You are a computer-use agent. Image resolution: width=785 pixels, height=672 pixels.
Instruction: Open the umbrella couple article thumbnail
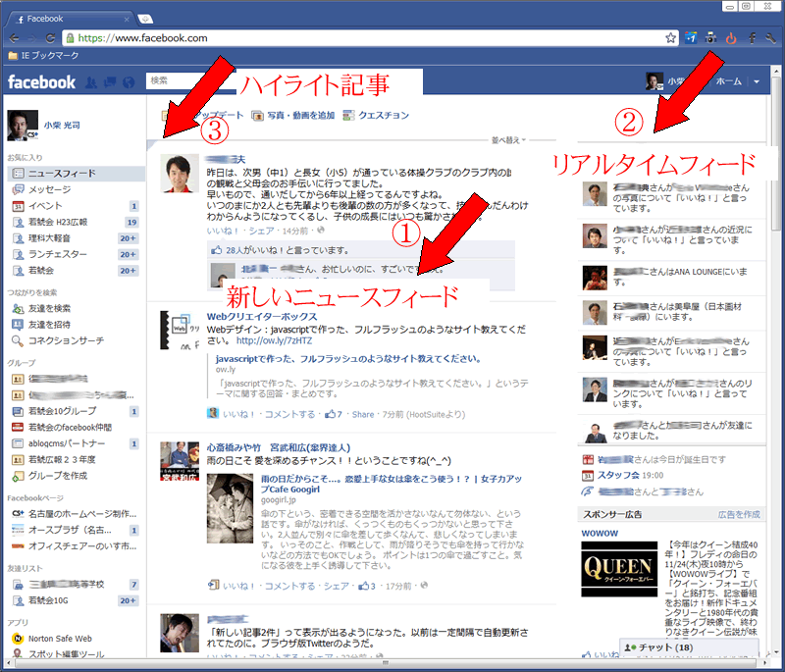click(230, 508)
